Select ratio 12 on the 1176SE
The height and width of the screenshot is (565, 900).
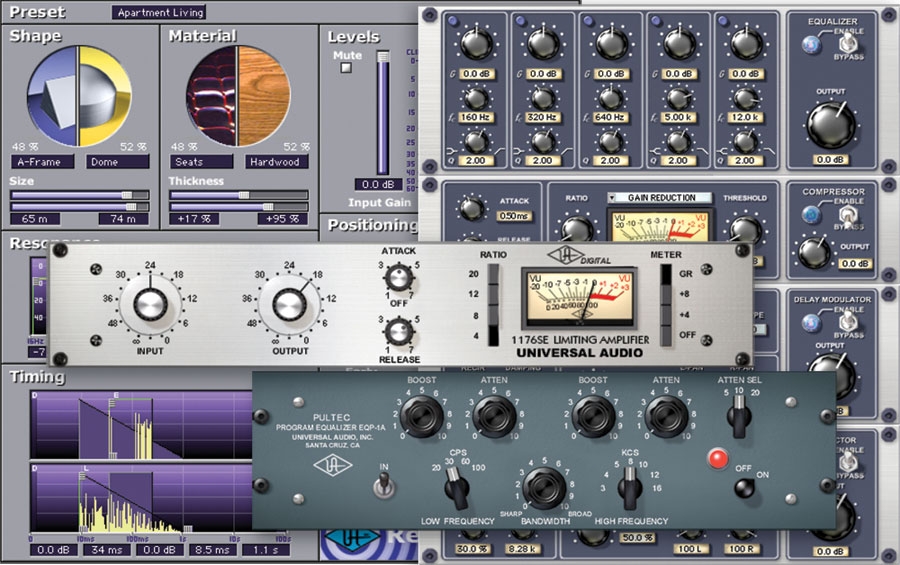click(493, 295)
